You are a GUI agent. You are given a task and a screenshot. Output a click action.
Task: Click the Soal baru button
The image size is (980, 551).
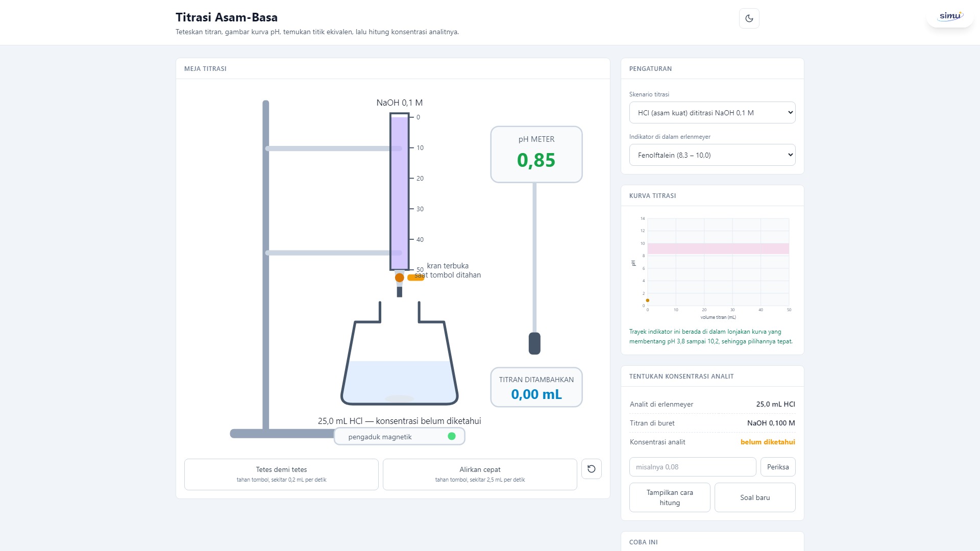click(755, 497)
